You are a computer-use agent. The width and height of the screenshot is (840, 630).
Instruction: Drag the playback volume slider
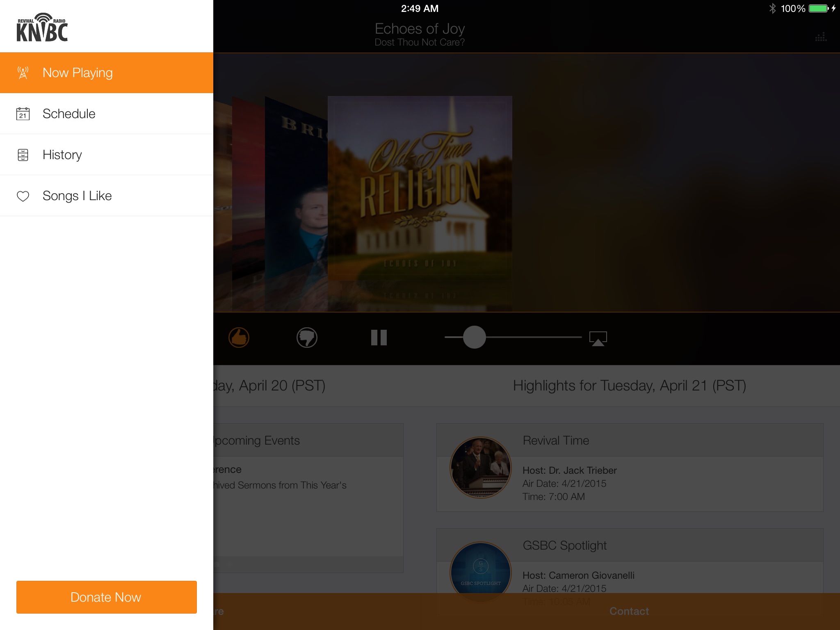coord(475,338)
